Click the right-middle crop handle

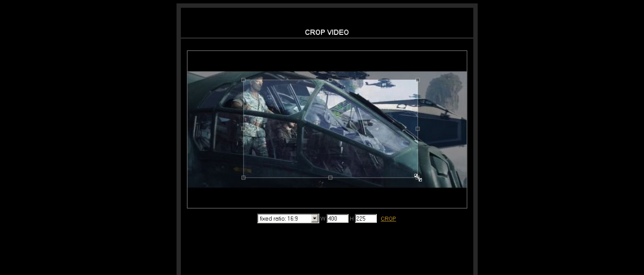(418, 129)
